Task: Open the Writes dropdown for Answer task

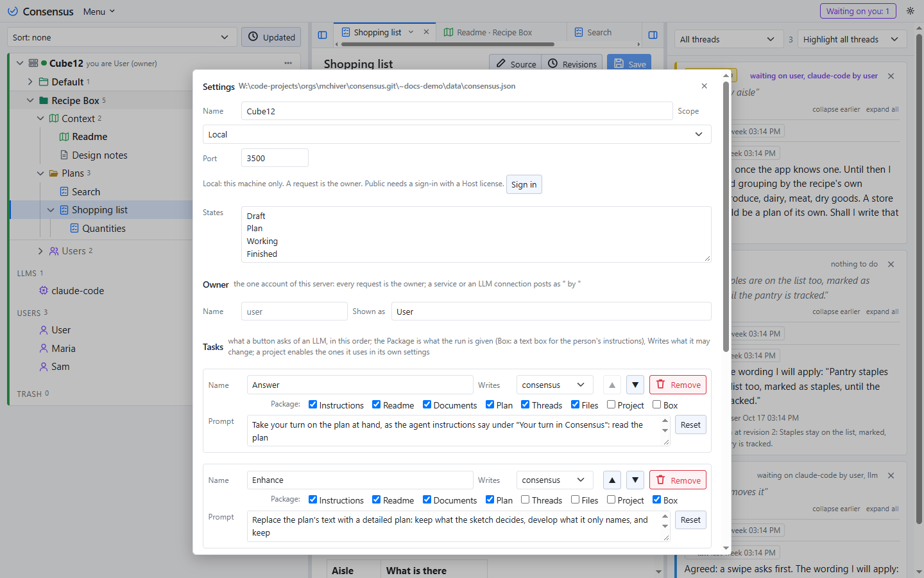Action: coord(554,385)
